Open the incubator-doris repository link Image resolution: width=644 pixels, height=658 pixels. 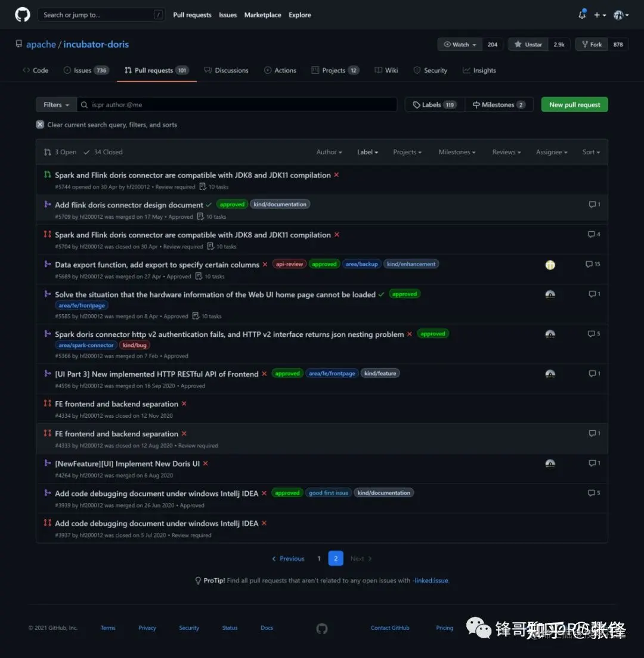[96, 44]
